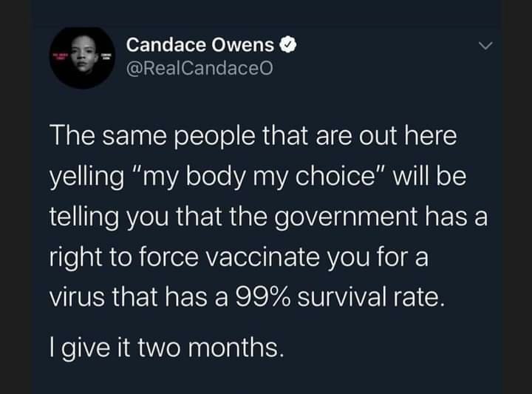532x394 pixels.
Task: Open the Candace Owens display name
Action: [201, 45]
